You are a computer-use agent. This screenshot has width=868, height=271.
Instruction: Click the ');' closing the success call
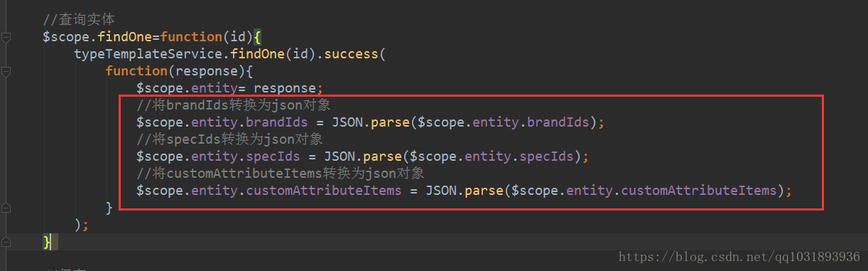tap(82, 225)
